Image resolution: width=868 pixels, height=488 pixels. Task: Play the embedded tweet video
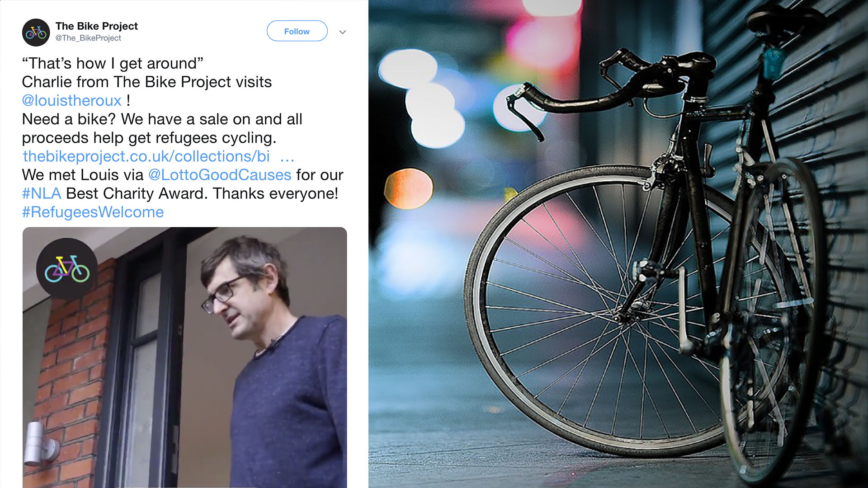click(185, 357)
